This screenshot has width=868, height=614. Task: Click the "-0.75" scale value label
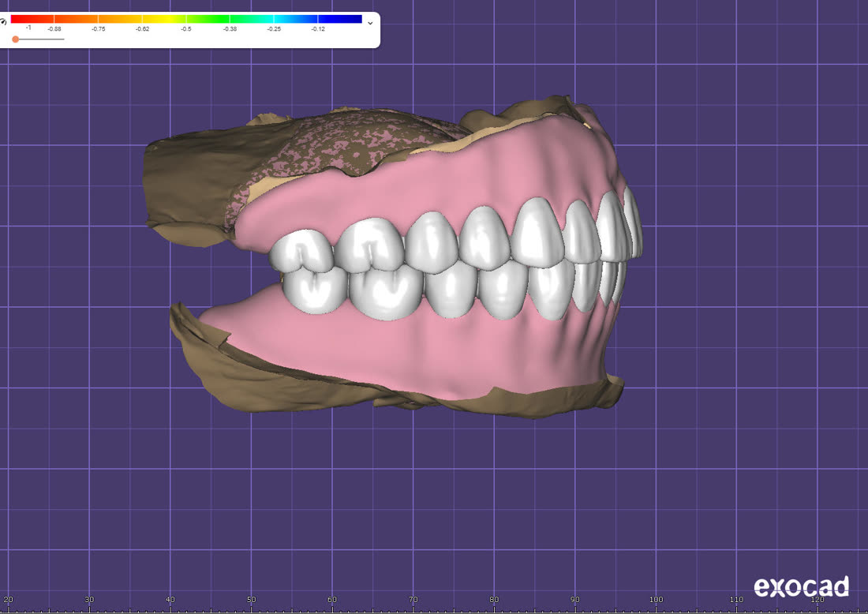[x=98, y=28]
